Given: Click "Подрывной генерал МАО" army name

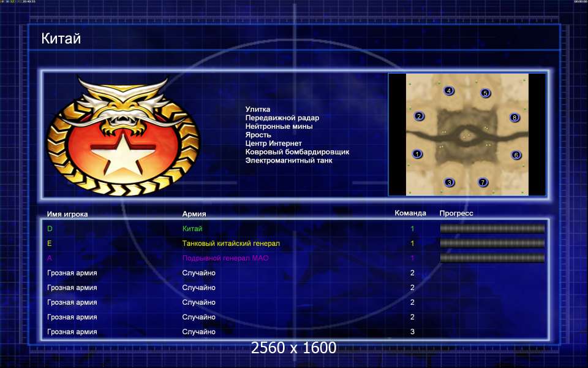Looking at the screenshot, I should (225, 258).
